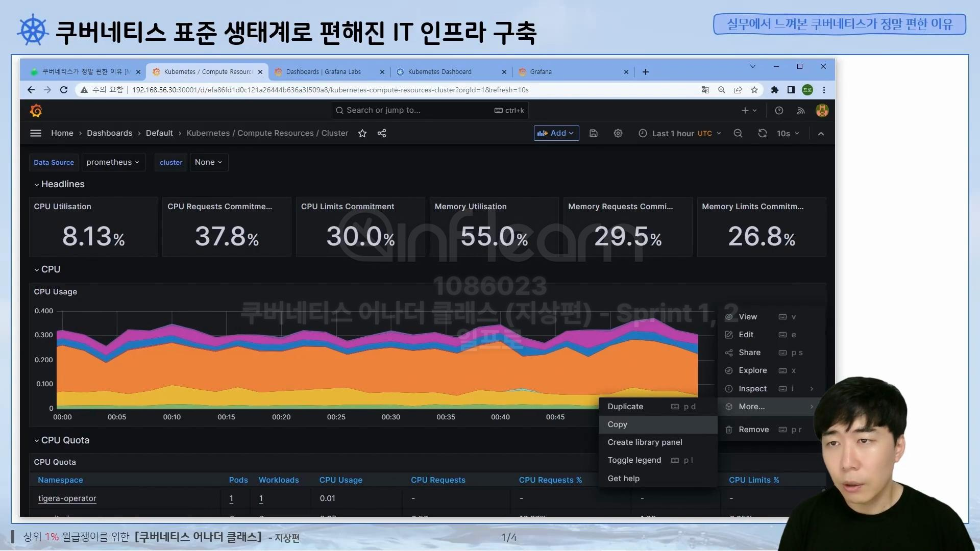Open the tigera-operator namespace link

point(67,498)
